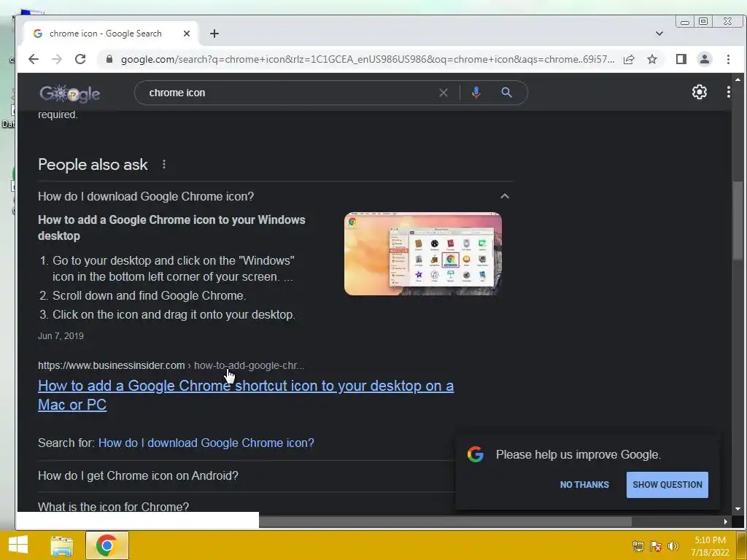Select the 'chrome icon - Google Search' tab
This screenshot has height=560, width=747.
point(105,34)
